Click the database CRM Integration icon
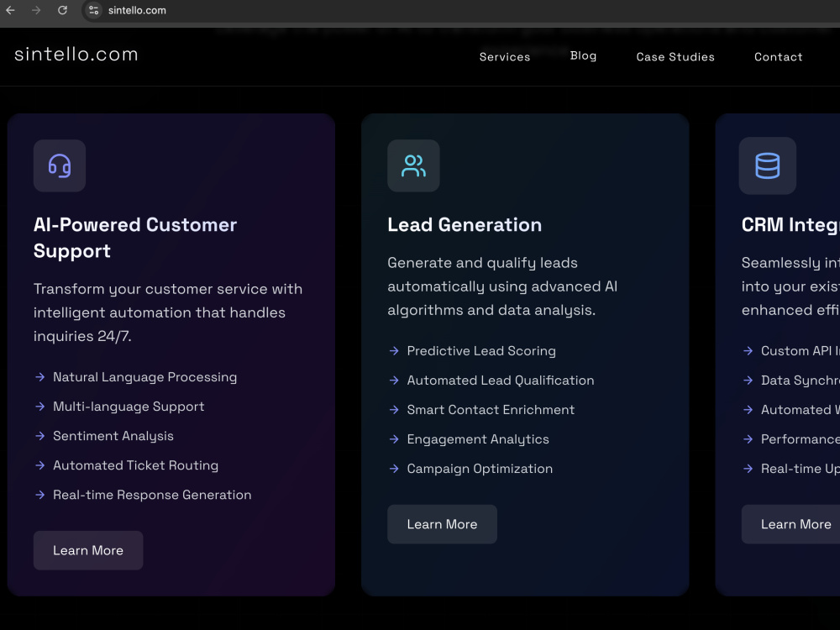 767,165
